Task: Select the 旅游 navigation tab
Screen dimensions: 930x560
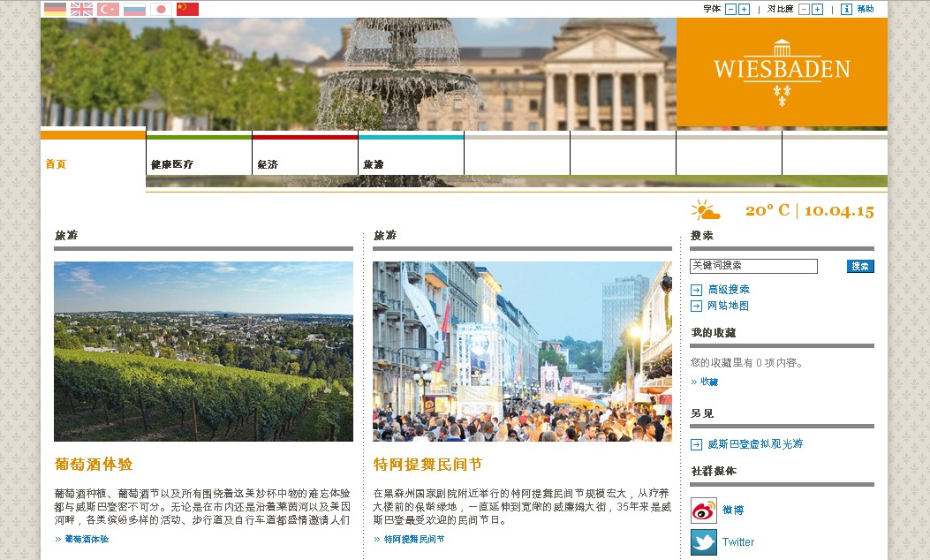Action: pyautogui.click(x=374, y=164)
